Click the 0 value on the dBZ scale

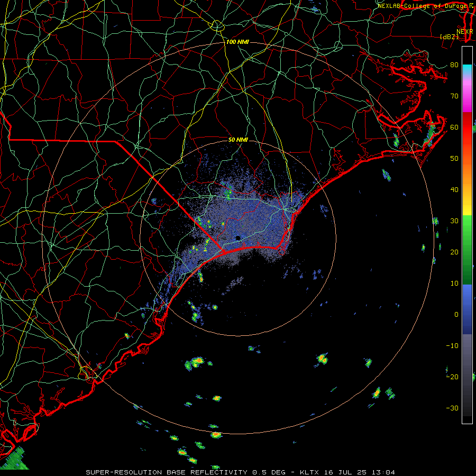[x=456, y=315]
